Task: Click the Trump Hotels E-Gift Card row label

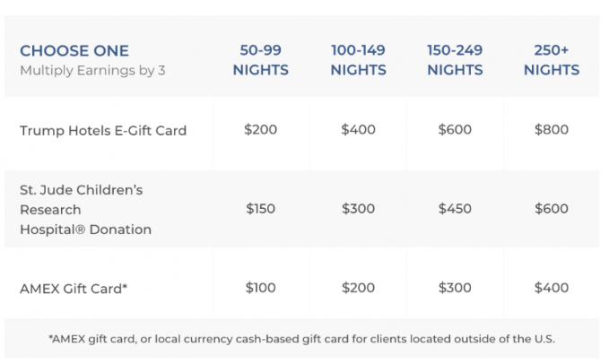Action: pyautogui.click(x=103, y=130)
